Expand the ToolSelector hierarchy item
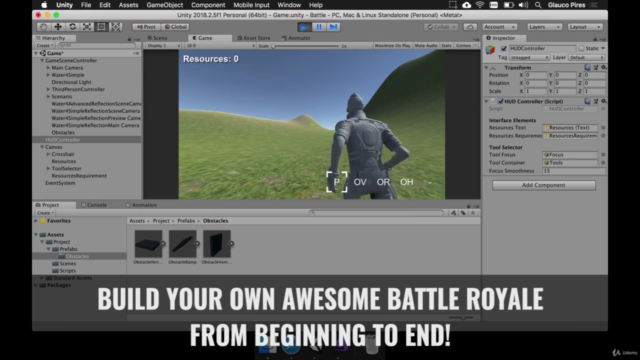 (x=48, y=169)
